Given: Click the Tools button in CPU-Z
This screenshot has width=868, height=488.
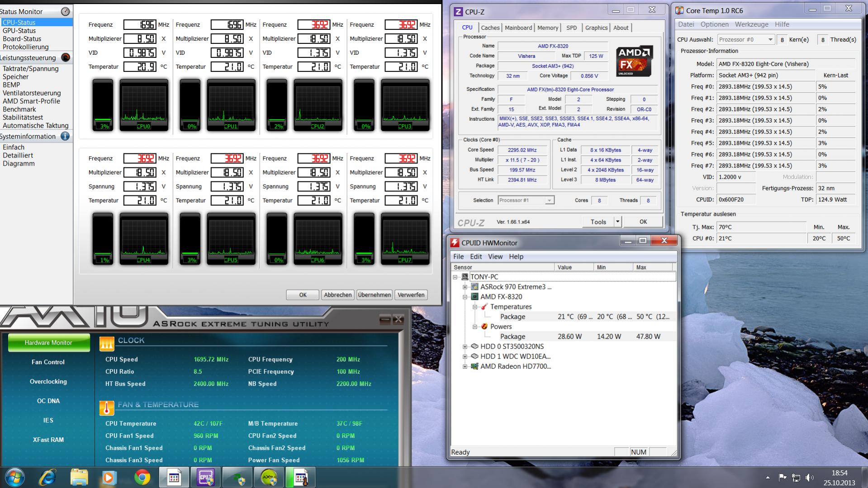Looking at the screenshot, I should point(598,222).
